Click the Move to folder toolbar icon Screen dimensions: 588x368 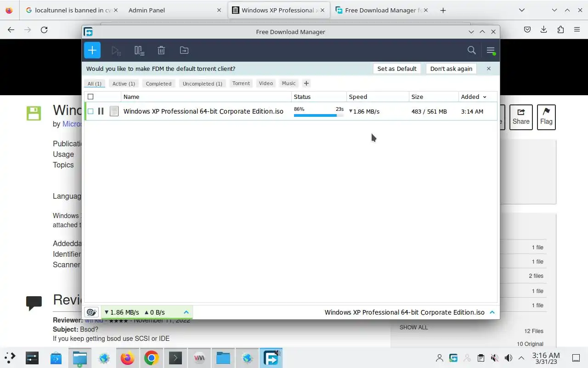point(184,50)
